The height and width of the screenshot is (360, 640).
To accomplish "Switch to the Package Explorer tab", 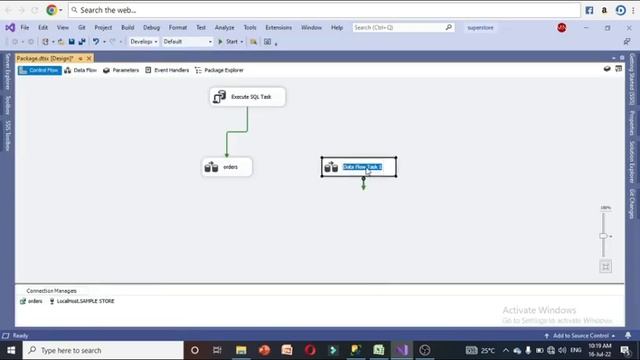I will pos(219,70).
